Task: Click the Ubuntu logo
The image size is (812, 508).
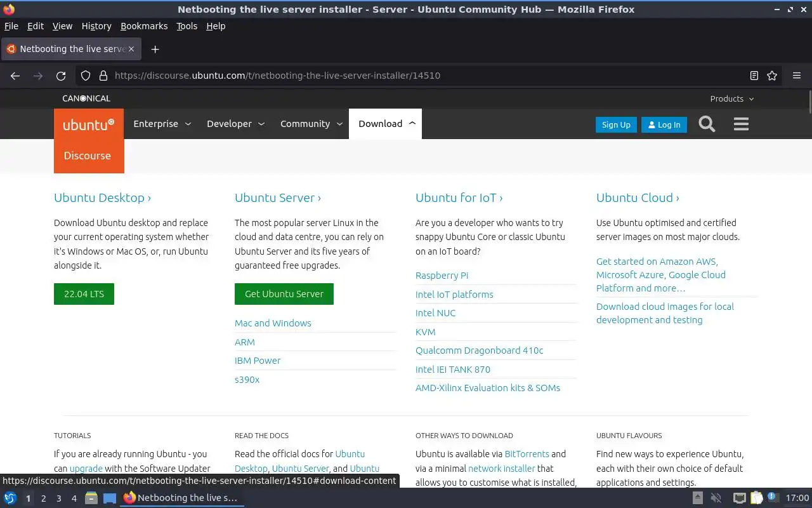Action: pos(89,124)
